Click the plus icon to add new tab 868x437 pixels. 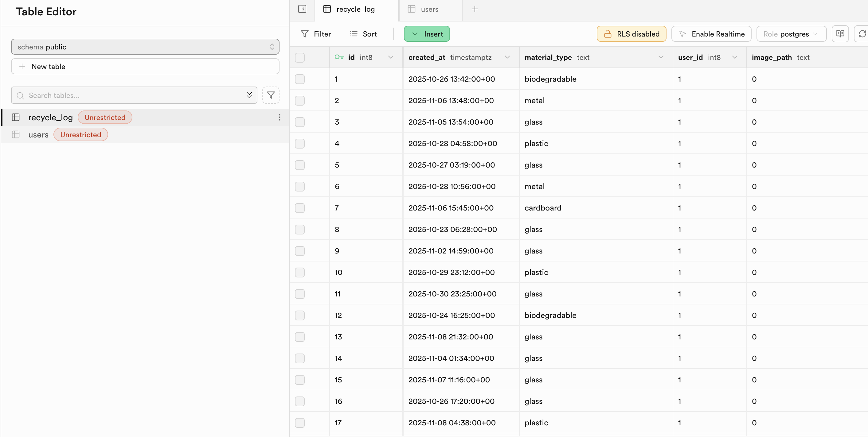point(475,9)
